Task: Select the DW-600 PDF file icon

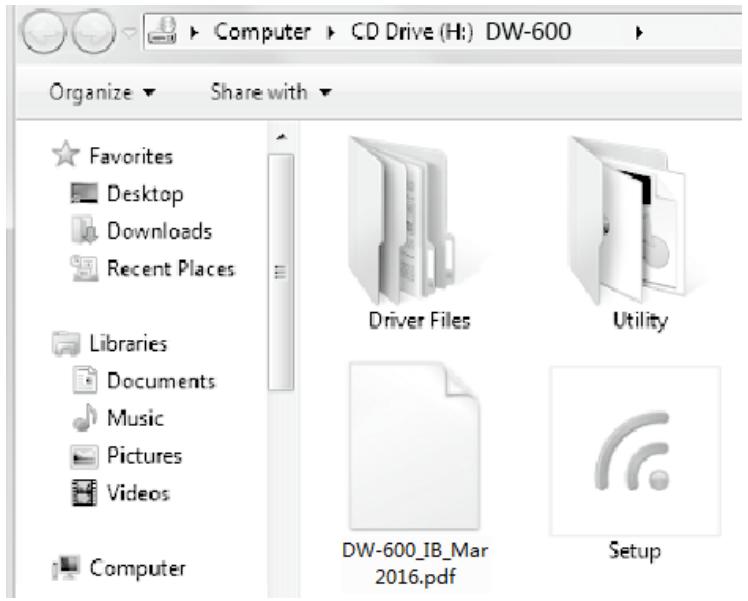Action: [415, 446]
